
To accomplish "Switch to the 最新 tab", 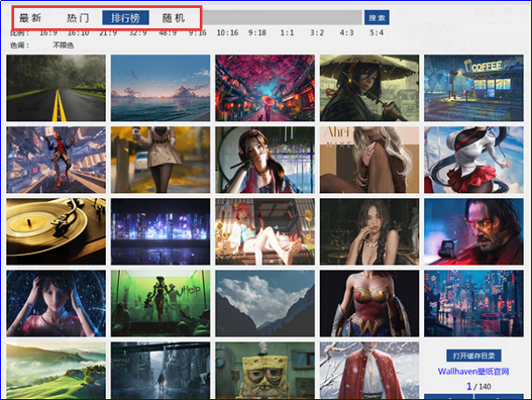I will point(31,18).
